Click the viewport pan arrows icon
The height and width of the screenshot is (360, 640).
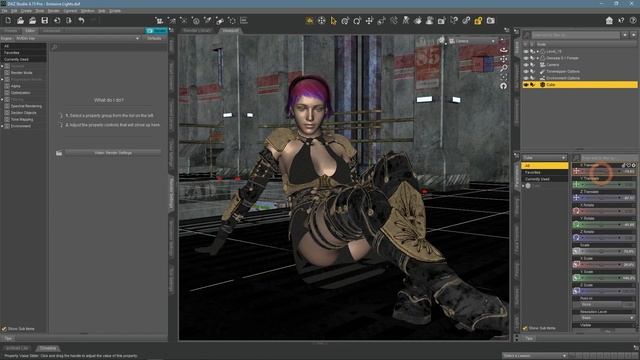pos(504,59)
